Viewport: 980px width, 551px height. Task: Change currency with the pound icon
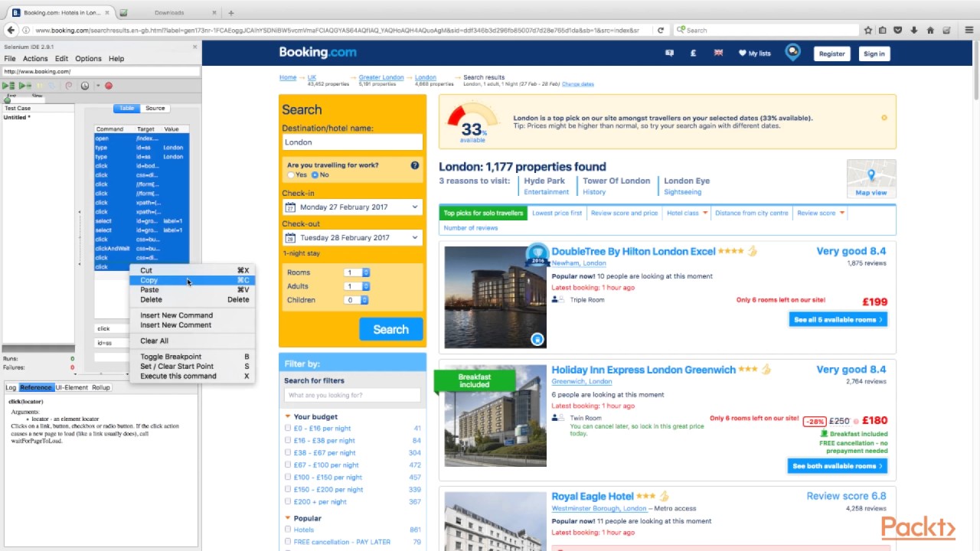click(x=693, y=54)
